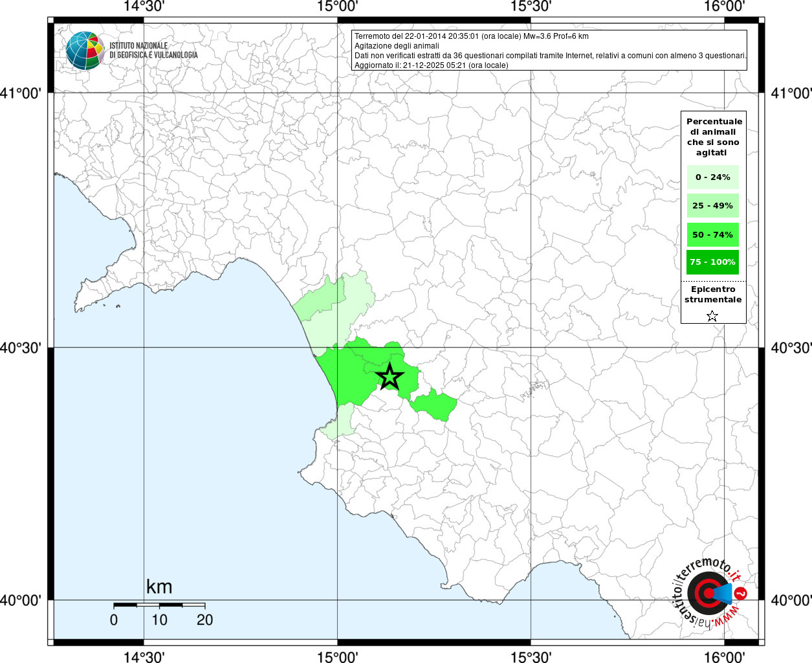This screenshot has height=663, width=812.
Task: Click the 'Dati non verificati estratti' line
Action: pos(551,56)
